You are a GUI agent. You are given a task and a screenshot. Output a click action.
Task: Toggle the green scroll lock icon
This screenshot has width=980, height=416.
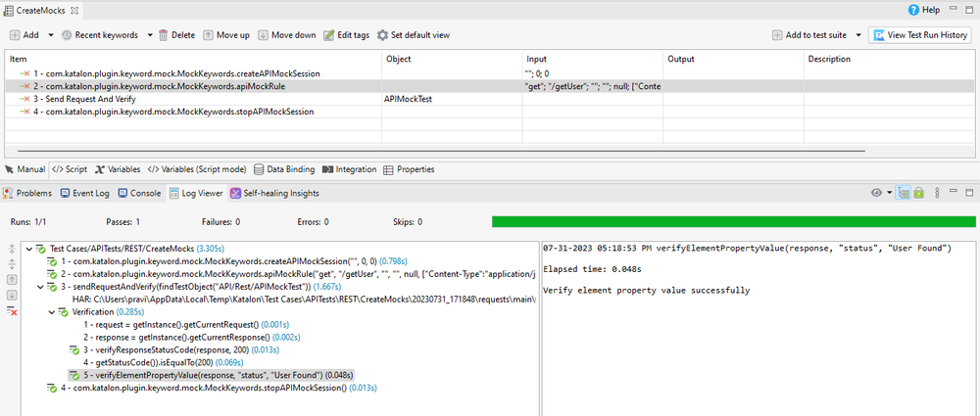[920, 193]
